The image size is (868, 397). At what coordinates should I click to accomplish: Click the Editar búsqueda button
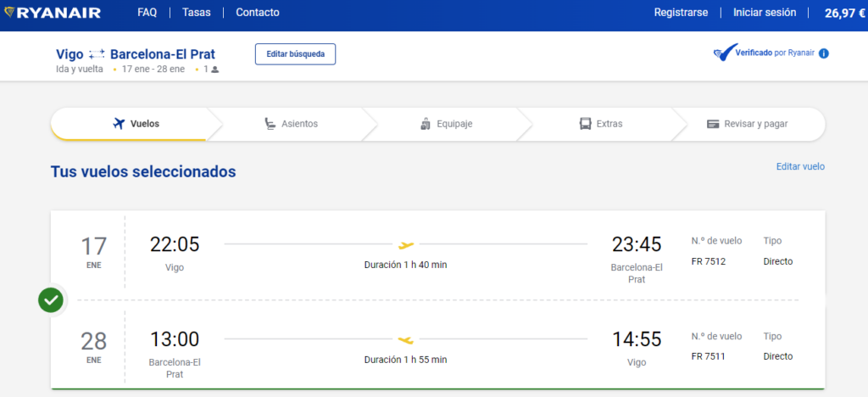(x=295, y=54)
